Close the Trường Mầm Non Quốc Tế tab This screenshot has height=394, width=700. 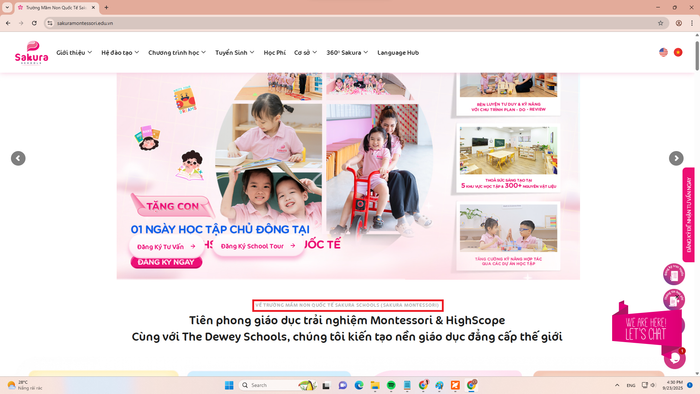[x=93, y=8]
